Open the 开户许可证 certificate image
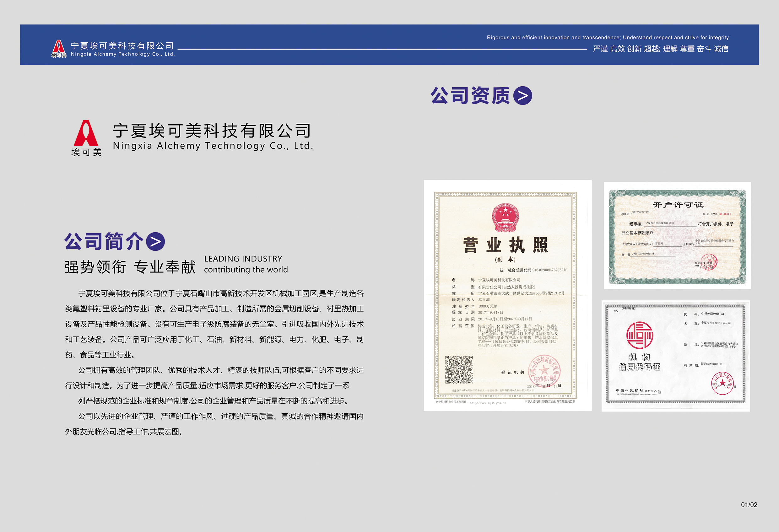Screen dimensions: 779x532 677,235
